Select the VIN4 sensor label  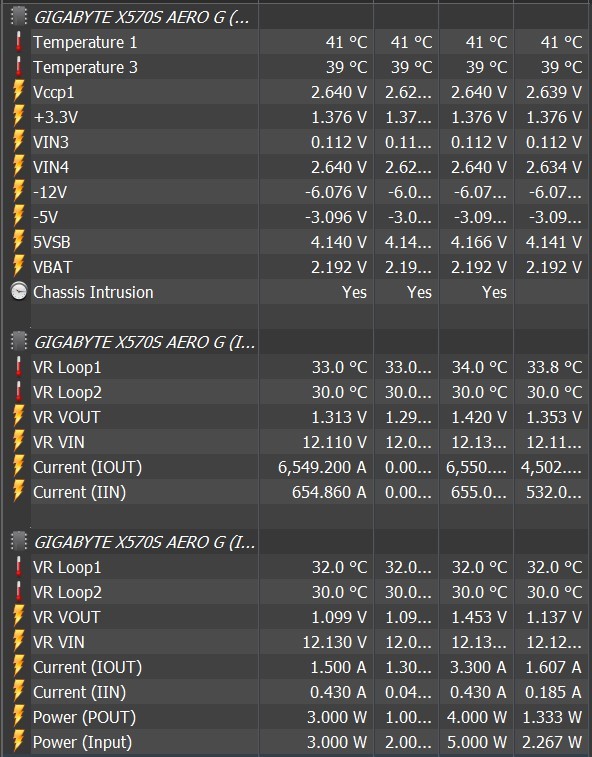51,168
